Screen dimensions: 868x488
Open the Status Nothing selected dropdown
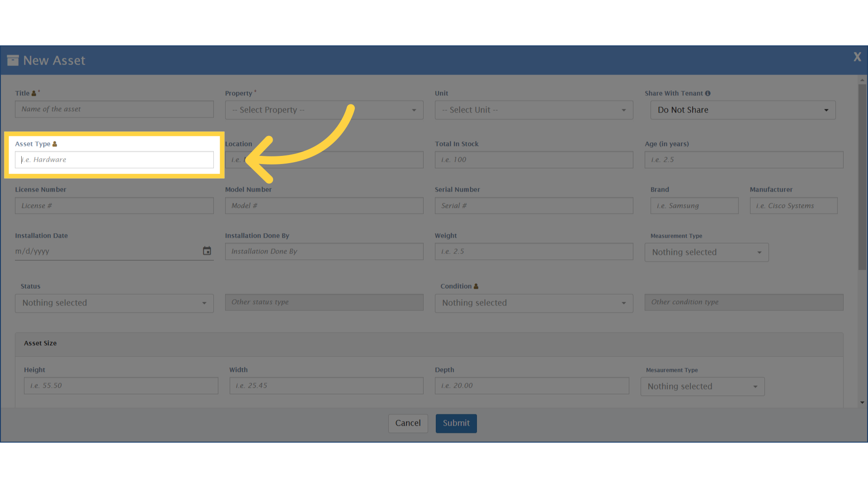114,303
